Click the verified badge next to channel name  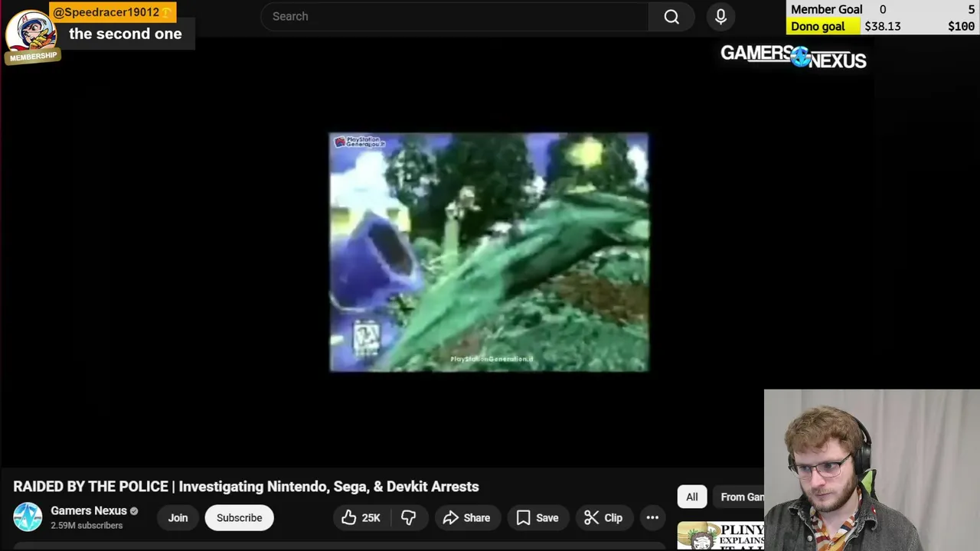134,511
